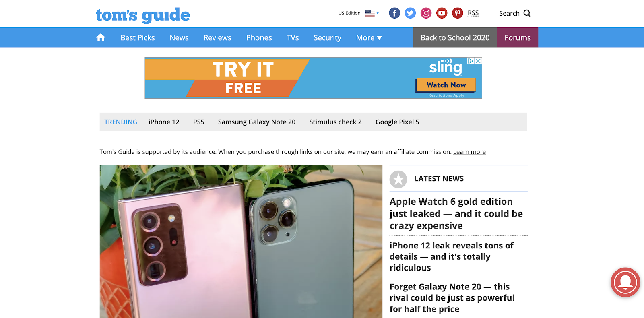
Task: Open the Twitter social icon
Action: coord(410,13)
